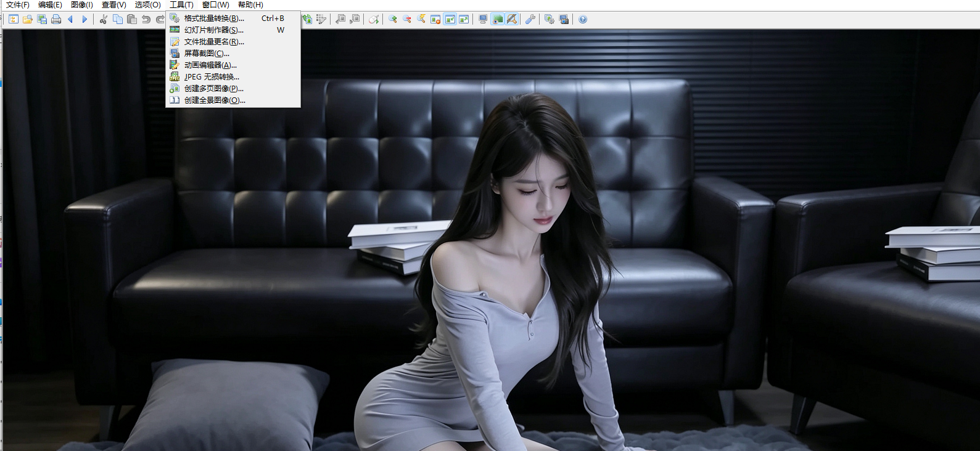
Task: Click the fit window to image icon
Action: click(x=464, y=19)
